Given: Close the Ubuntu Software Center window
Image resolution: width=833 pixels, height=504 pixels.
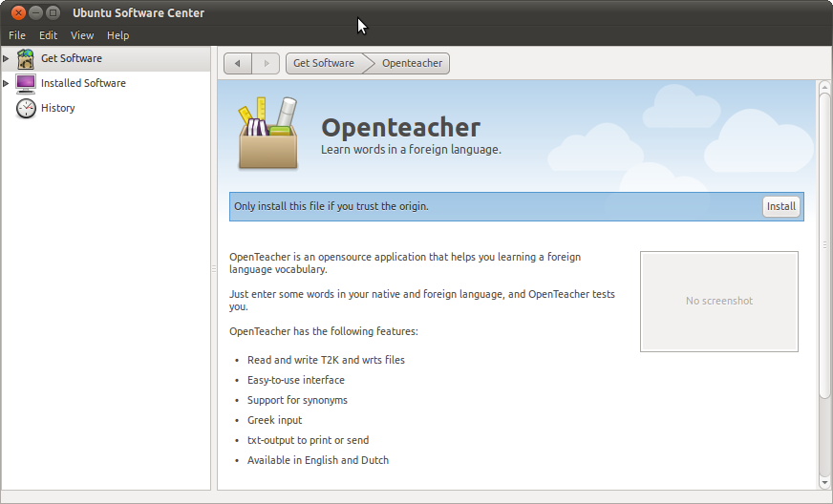Looking at the screenshot, I should (18, 12).
